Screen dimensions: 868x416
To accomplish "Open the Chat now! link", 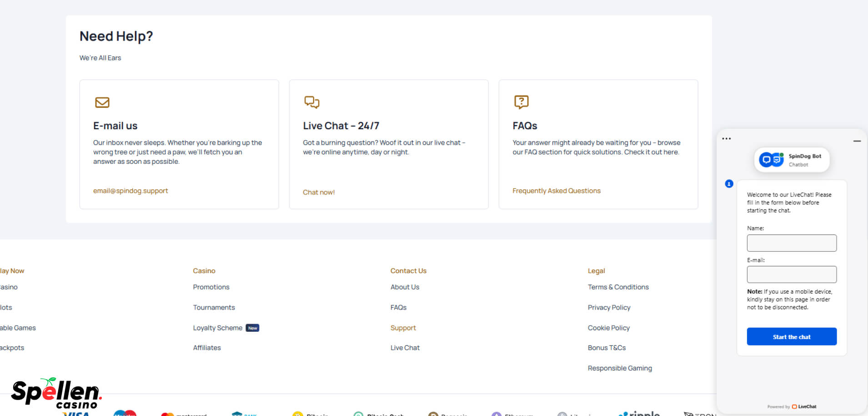I will click(x=318, y=192).
